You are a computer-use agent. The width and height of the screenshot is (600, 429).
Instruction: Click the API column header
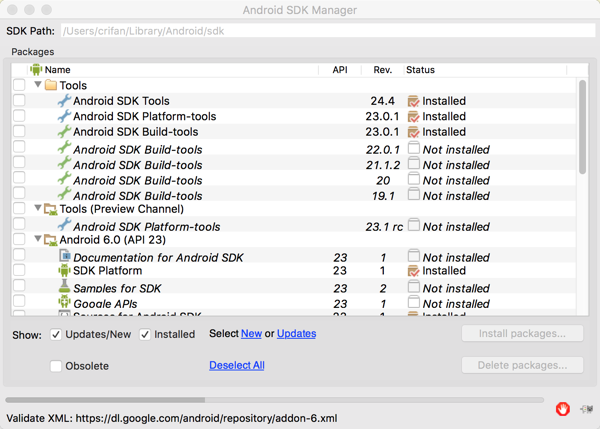click(x=340, y=70)
